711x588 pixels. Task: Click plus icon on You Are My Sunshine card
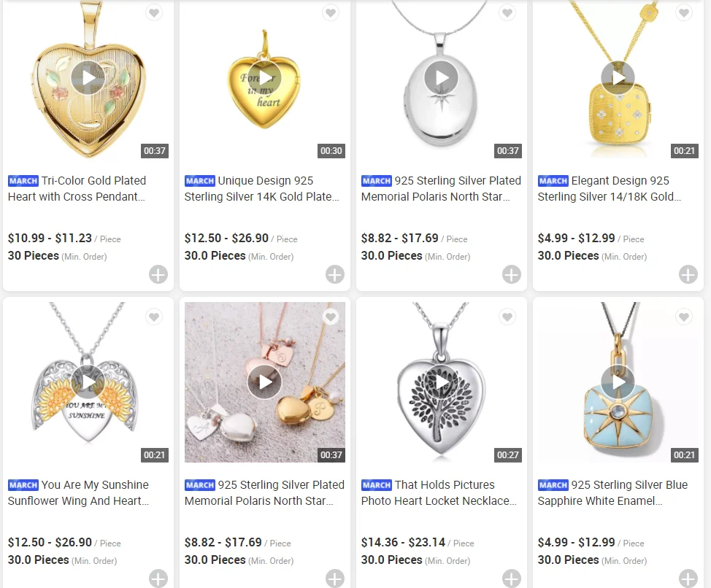(x=158, y=578)
